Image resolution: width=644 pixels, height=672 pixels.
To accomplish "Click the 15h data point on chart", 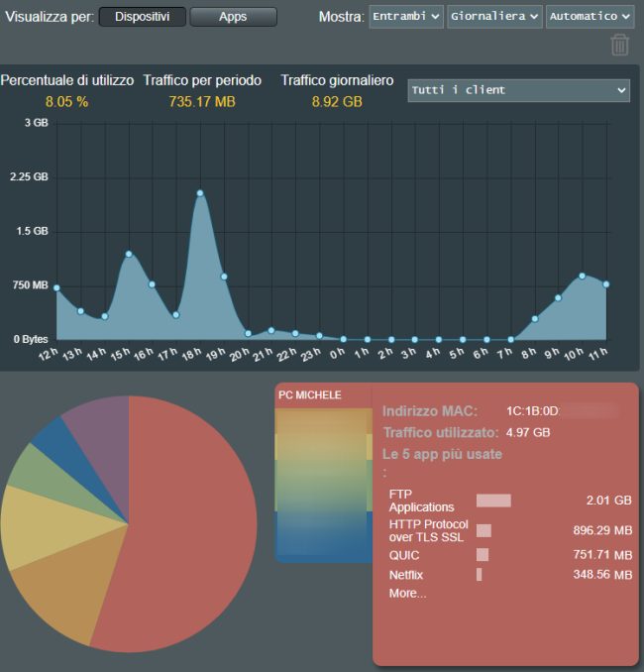I will (129, 254).
